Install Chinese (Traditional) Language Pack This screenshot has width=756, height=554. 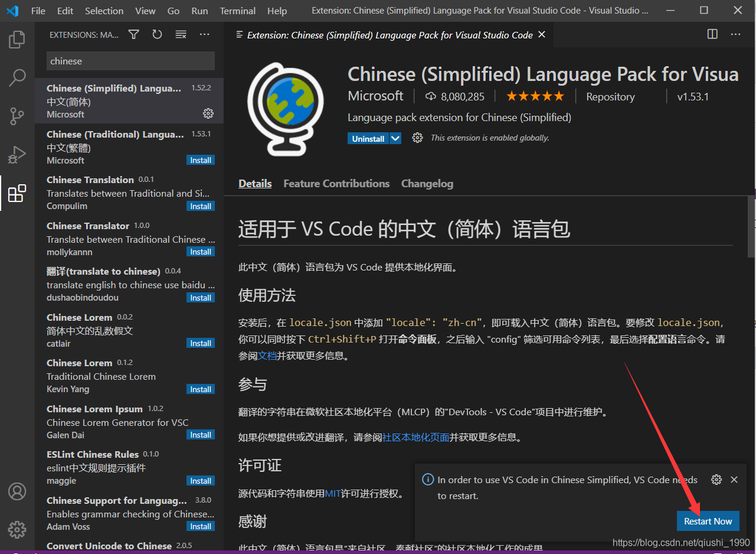(201, 160)
